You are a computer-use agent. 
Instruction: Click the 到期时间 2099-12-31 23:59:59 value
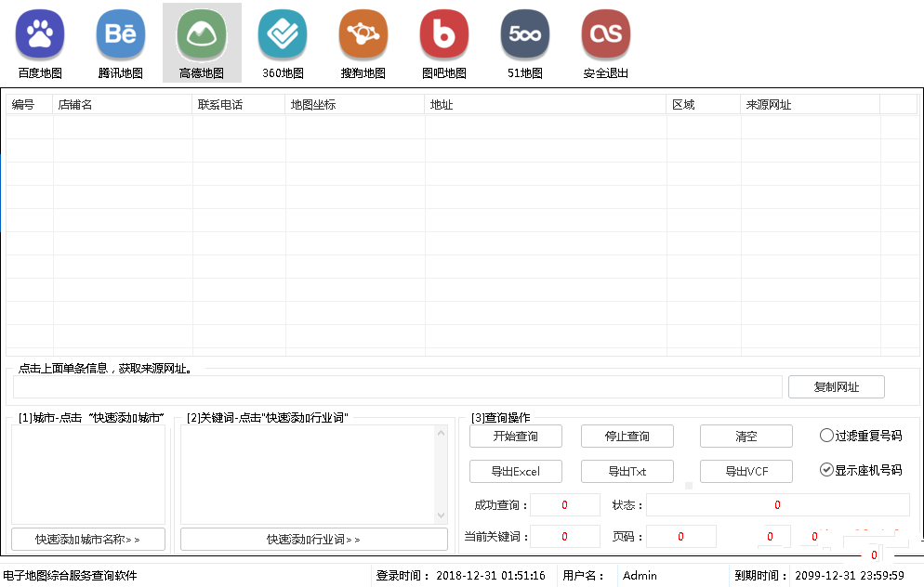(x=849, y=576)
